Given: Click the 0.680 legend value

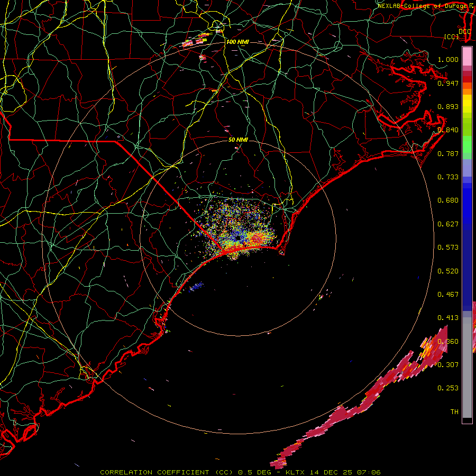Looking at the screenshot, I should [x=448, y=200].
